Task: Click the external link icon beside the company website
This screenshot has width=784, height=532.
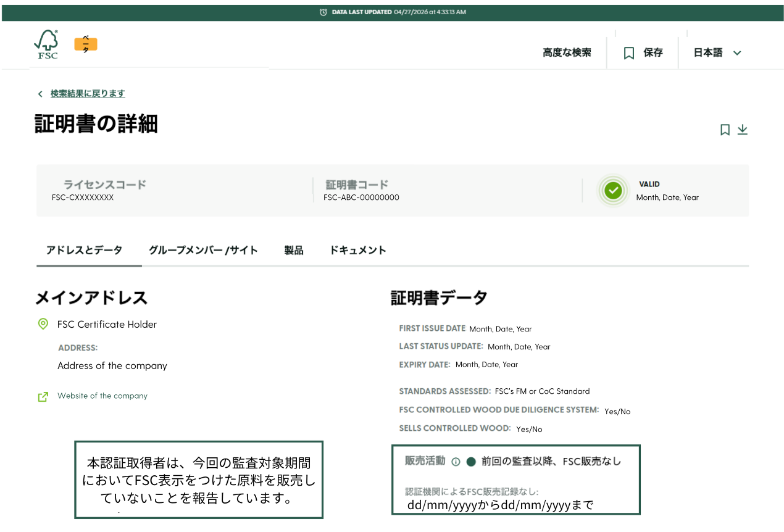Action: tap(43, 397)
